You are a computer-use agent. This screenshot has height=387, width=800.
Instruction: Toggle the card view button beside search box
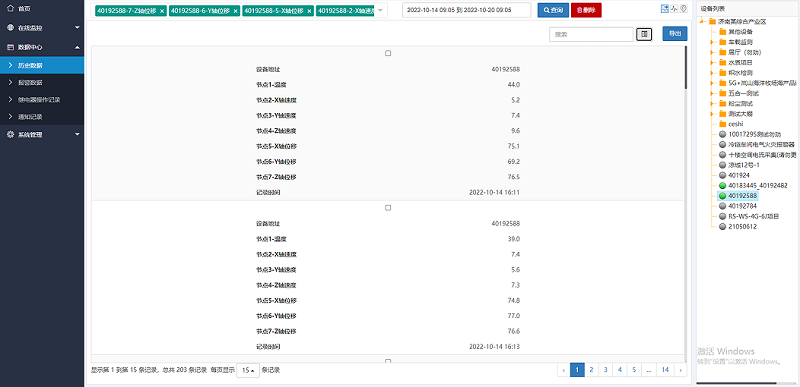click(x=644, y=34)
